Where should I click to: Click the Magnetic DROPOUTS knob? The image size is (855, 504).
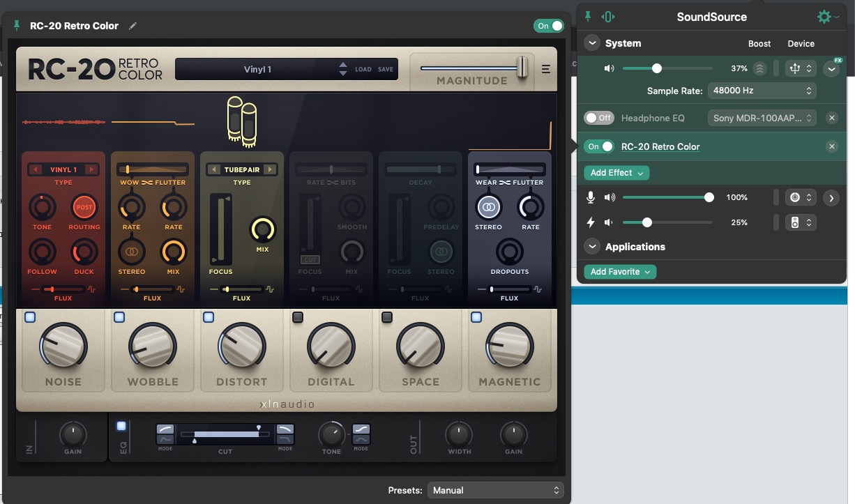pos(510,252)
